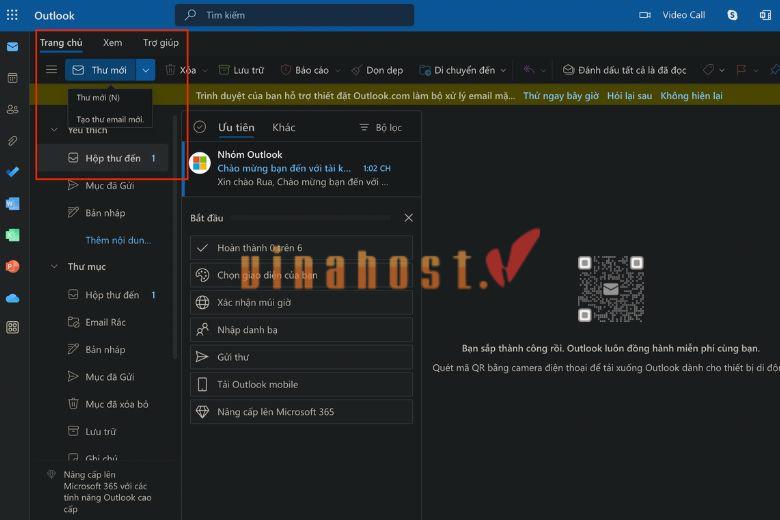Click Xác nhận múi giờ item

tap(301, 302)
